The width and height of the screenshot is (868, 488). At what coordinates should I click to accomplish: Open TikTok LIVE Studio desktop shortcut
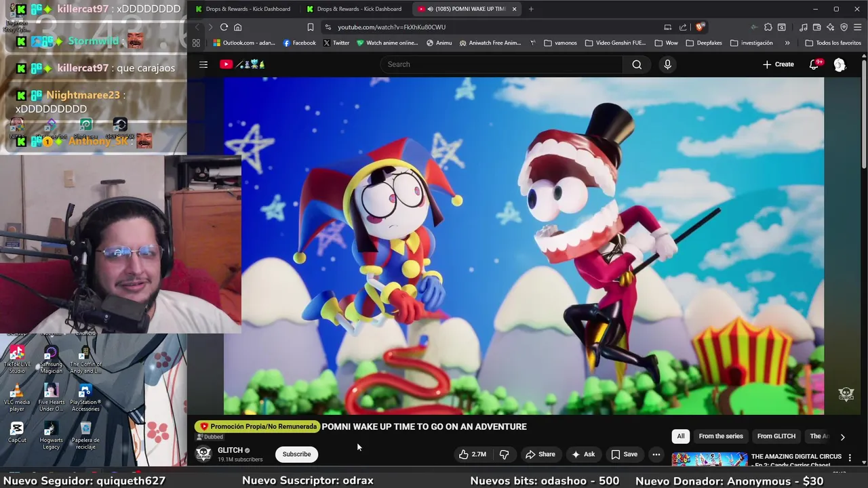[x=17, y=359]
